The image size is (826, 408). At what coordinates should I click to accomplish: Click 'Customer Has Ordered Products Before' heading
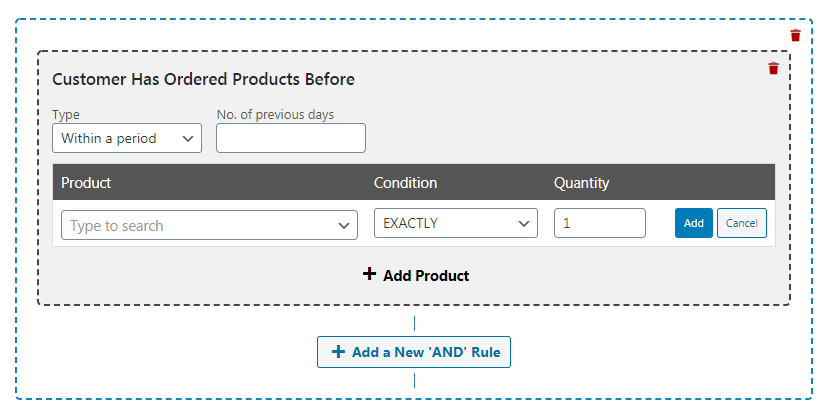(x=203, y=79)
